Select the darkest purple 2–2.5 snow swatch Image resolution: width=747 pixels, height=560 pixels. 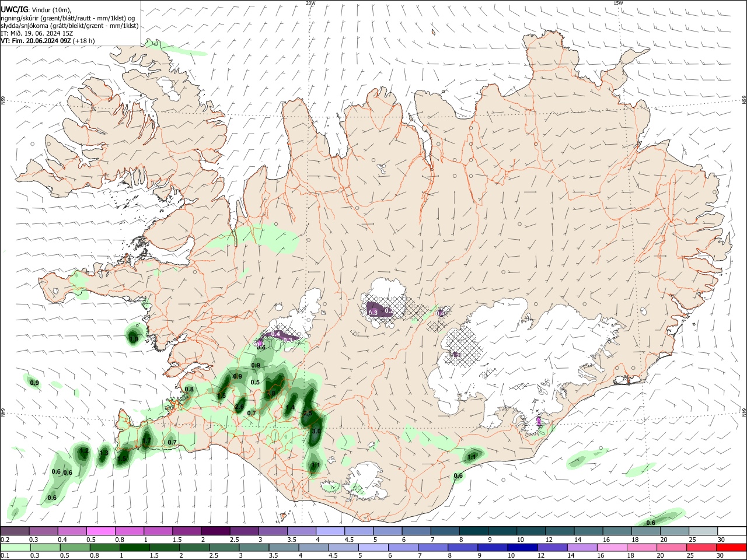(x=215, y=531)
